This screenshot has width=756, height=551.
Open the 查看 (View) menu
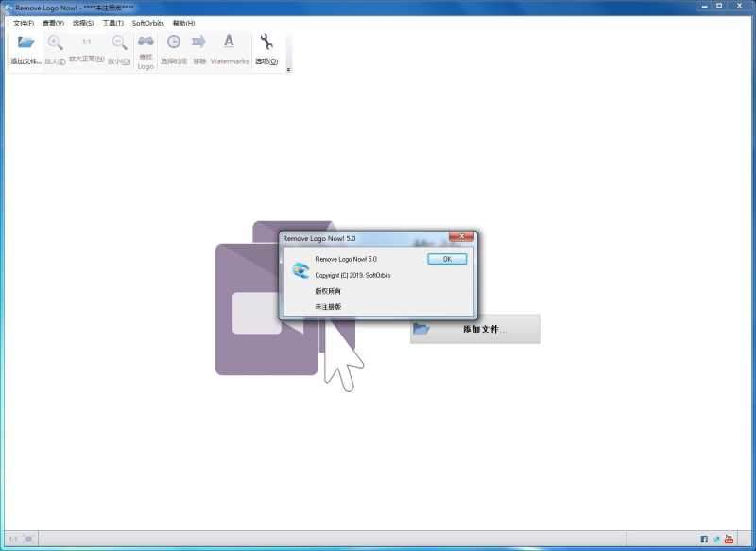point(54,23)
